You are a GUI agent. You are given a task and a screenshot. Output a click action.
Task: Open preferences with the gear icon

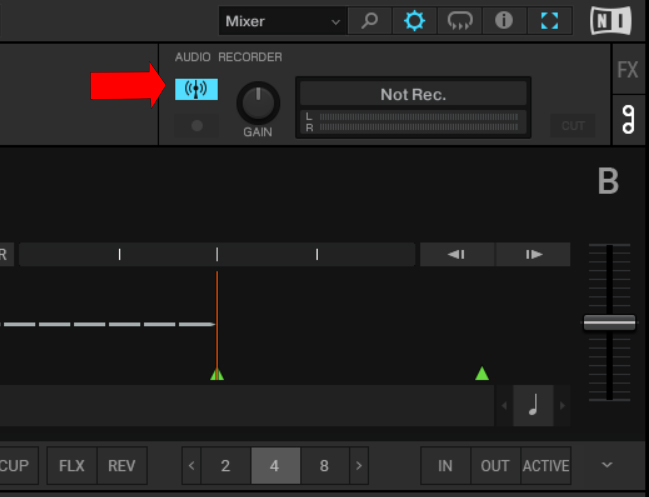pyautogui.click(x=414, y=21)
